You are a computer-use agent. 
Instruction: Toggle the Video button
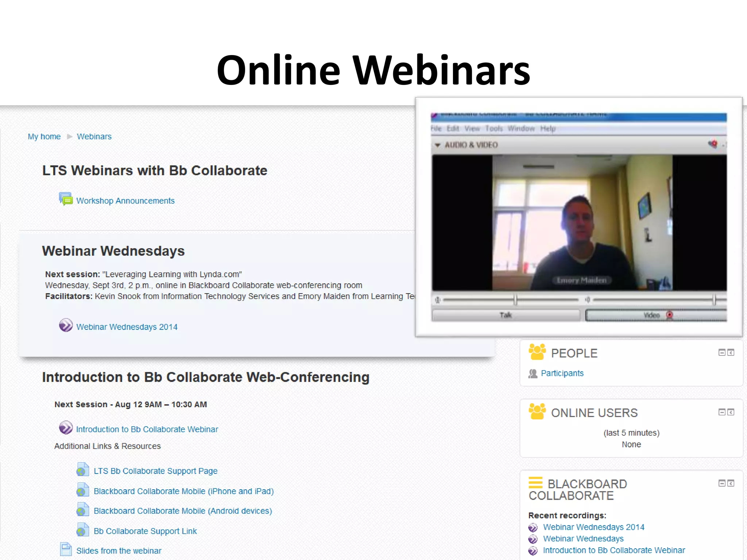[x=656, y=315]
